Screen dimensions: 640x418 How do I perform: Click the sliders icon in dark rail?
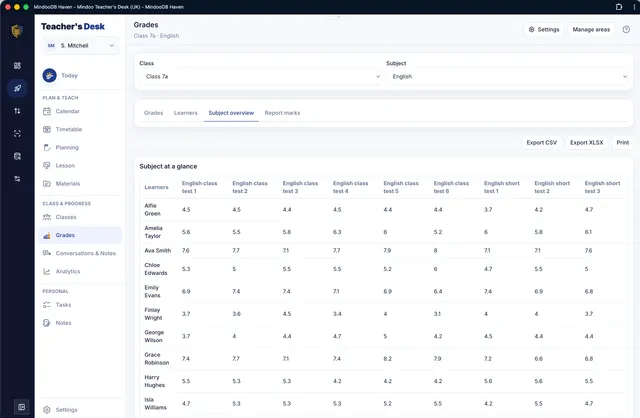pyautogui.click(x=17, y=179)
